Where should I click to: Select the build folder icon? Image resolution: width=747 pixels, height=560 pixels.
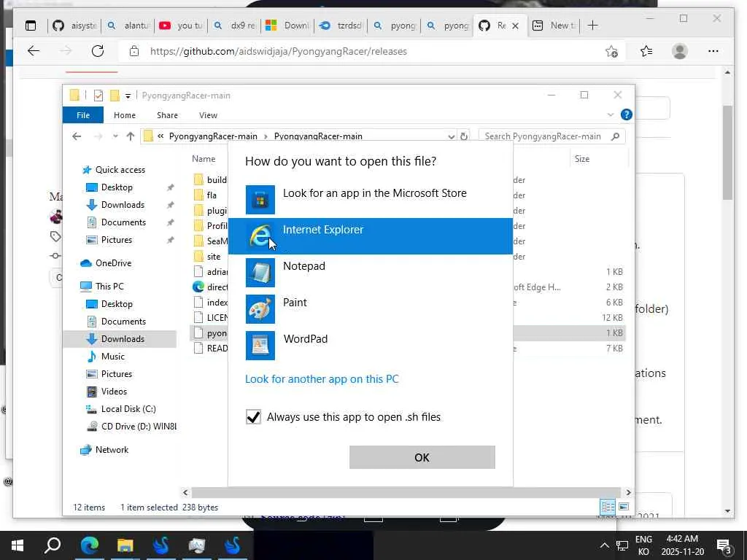(198, 179)
